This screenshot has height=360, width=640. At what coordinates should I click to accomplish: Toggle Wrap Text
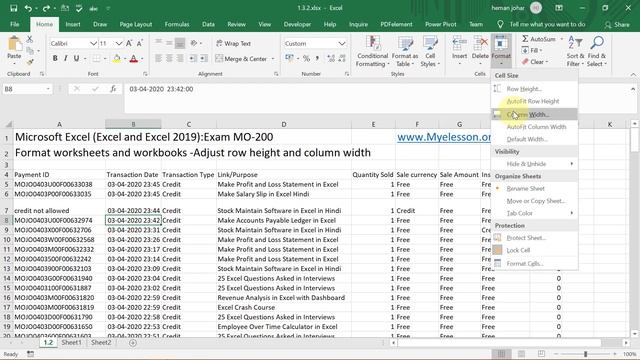click(x=233, y=43)
